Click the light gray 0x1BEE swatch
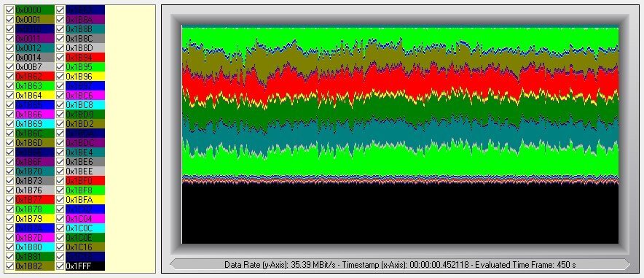 85,171
